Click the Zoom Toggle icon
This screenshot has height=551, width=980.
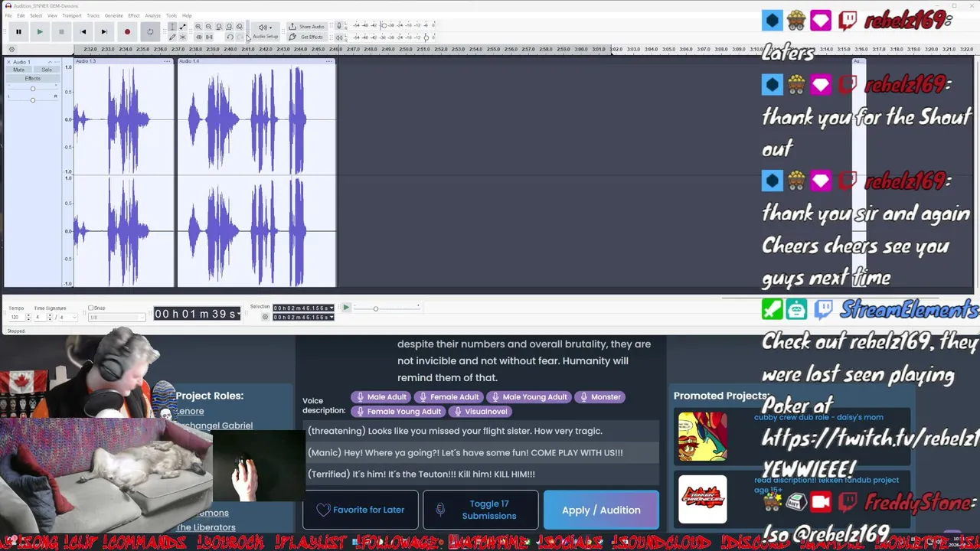240,27
